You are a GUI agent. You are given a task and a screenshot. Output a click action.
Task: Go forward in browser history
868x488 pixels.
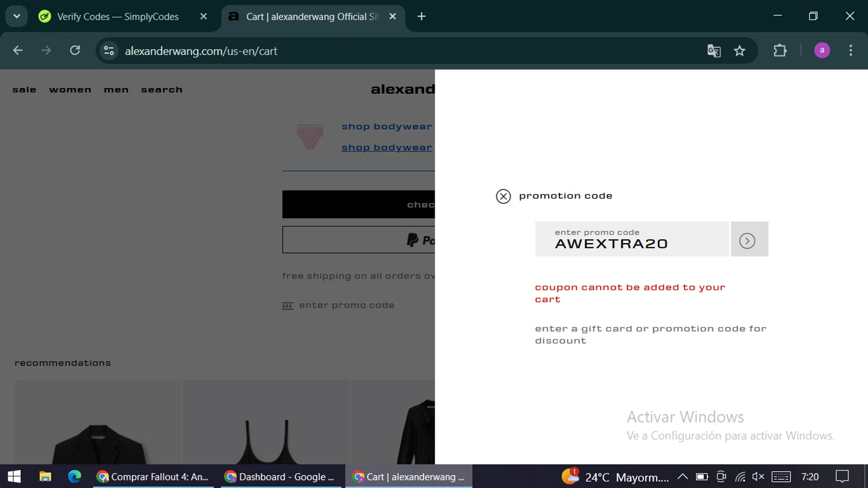click(46, 50)
